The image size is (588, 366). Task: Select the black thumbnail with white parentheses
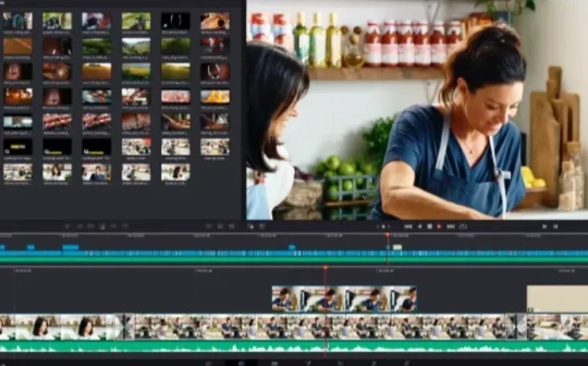tap(176, 21)
